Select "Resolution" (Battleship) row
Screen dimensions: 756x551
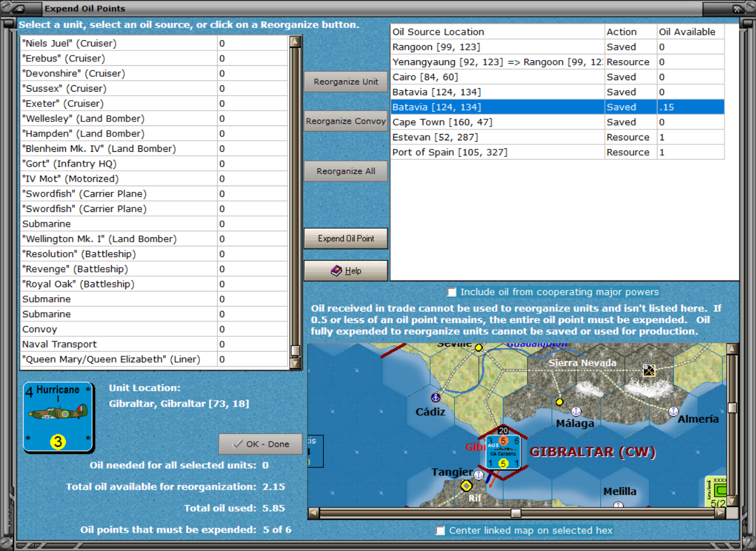[x=154, y=254]
